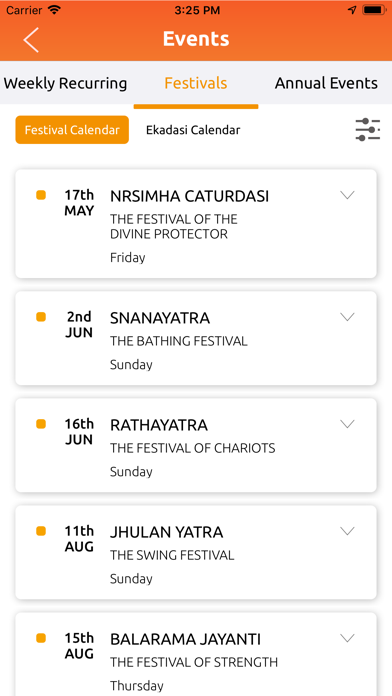Expand the Rathayatra chevron
Viewport: 392px width, 696px height.
point(347,424)
